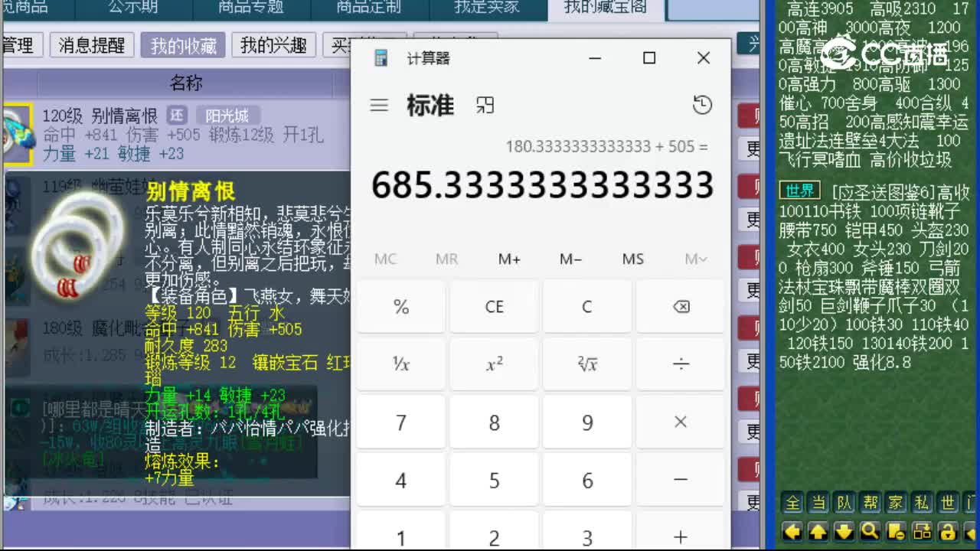This screenshot has height=551, width=980.
Task: Select the 家 chat channel filter
Action: coord(897,502)
